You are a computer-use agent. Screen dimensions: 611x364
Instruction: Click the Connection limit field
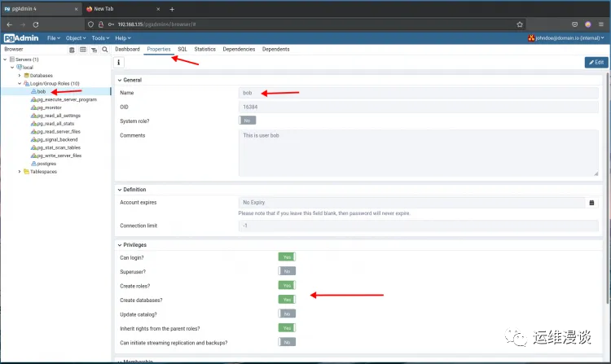pyautogui.click(x=418, y=226)
